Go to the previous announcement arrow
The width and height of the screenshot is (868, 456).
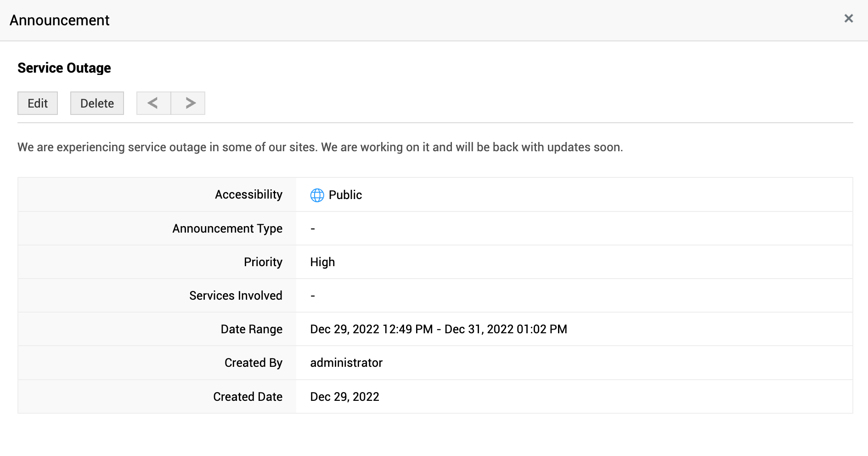153,103
